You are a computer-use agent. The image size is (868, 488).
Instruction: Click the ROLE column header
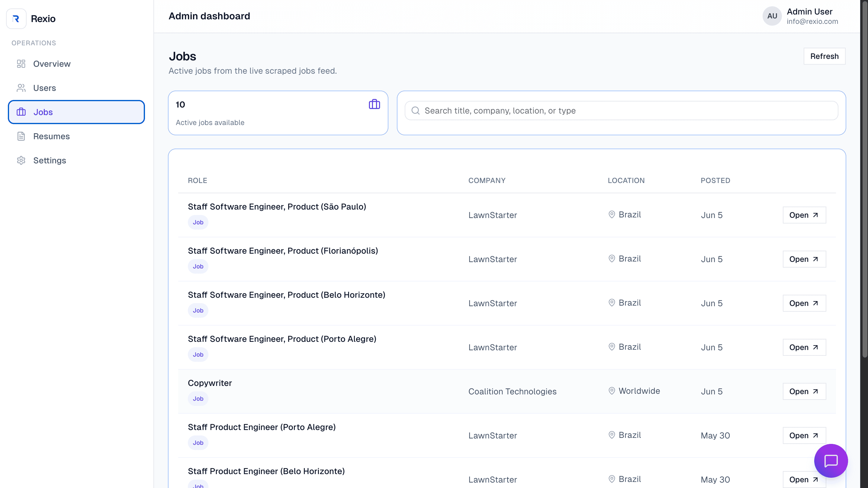[x=198, y=181]
